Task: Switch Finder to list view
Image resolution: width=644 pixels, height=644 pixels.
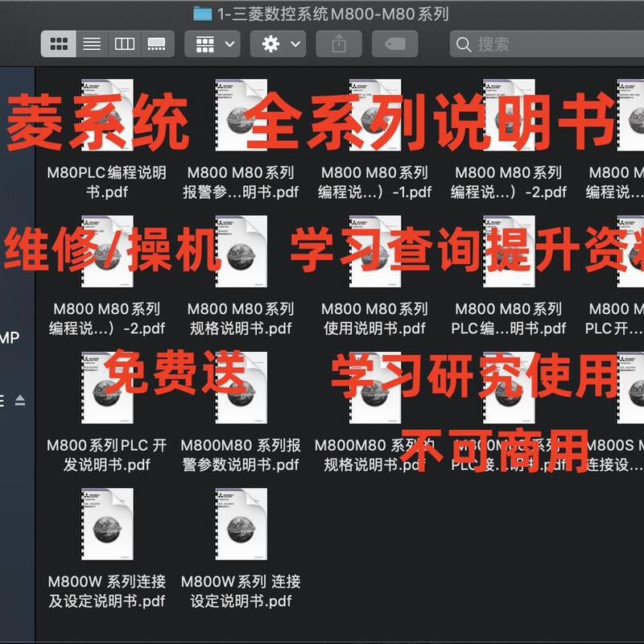Action: (x=92, y=43)
